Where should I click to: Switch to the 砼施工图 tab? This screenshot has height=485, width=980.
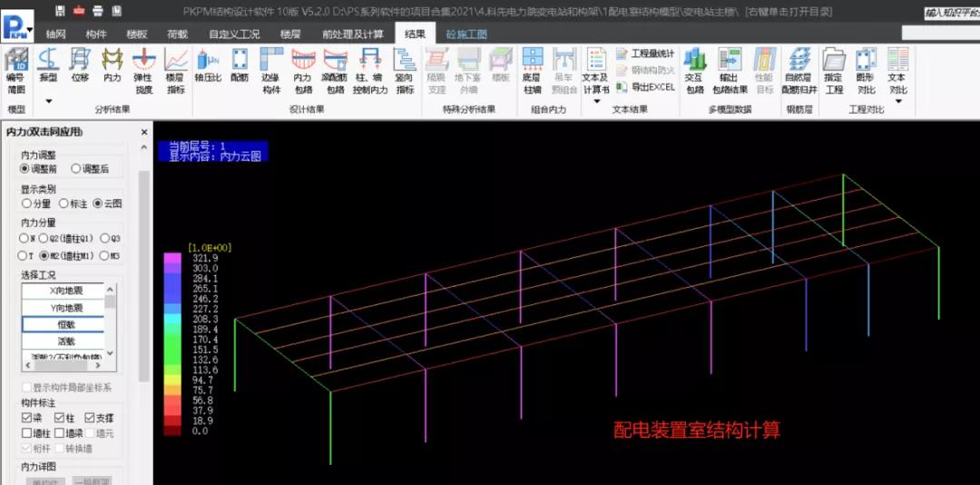coord(466,35)
